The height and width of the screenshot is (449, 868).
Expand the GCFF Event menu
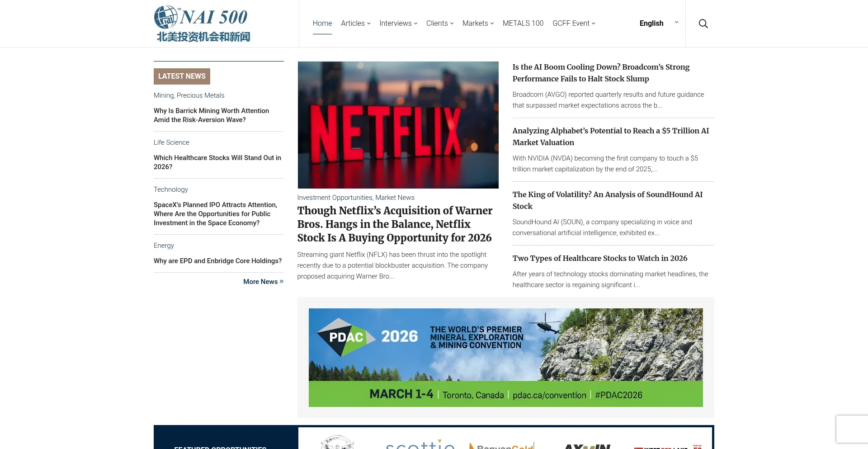tap(573, 23)
